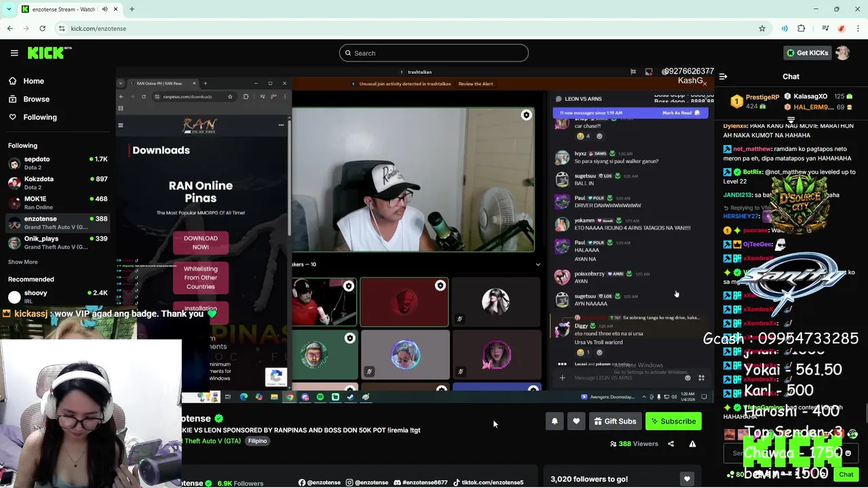View site information icon in address bar

coord(62,28)
